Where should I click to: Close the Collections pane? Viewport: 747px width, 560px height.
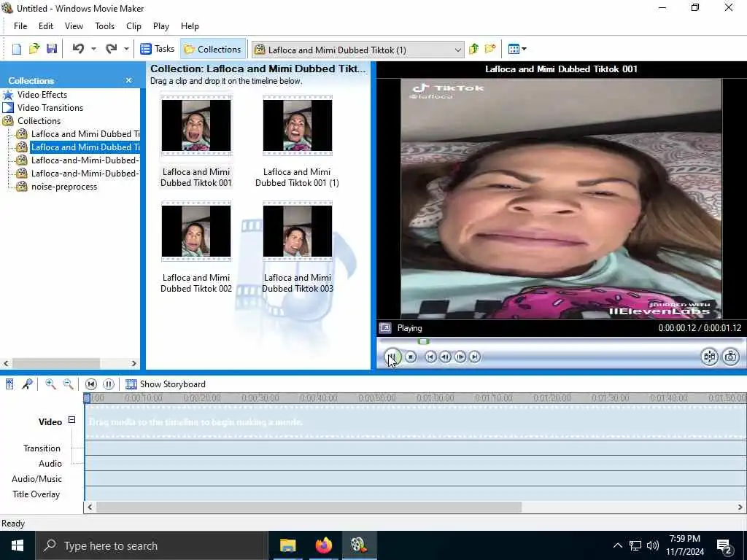(128, 80)
